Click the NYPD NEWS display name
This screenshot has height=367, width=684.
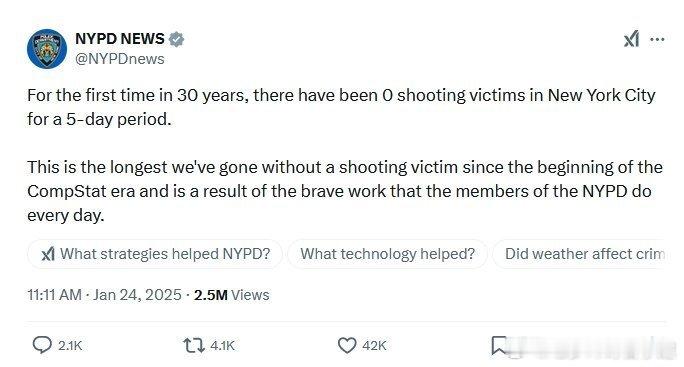(120, 39)
